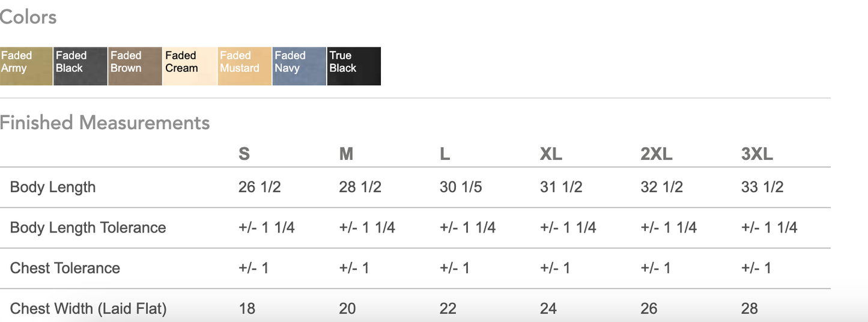This screenshot has width=868, height=322.
Task: Select the Faded Cream color swatch
Action: point(190,66)
